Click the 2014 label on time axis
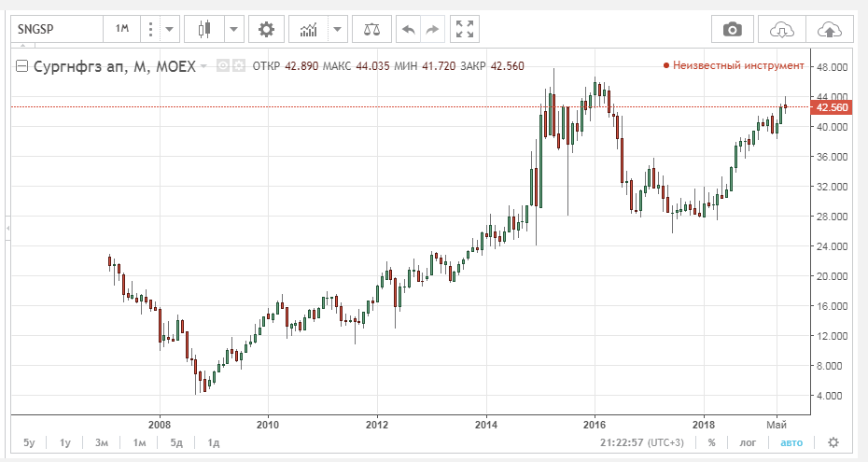868x462 pixels. tap(486, 425)
